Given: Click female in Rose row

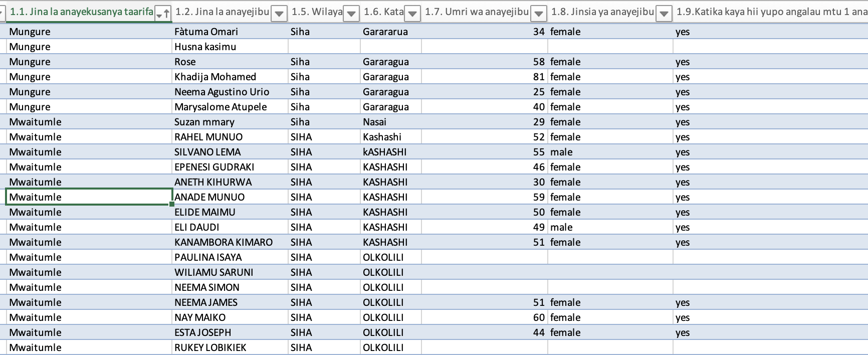Looking at the screenshot, I should [610, 62].
